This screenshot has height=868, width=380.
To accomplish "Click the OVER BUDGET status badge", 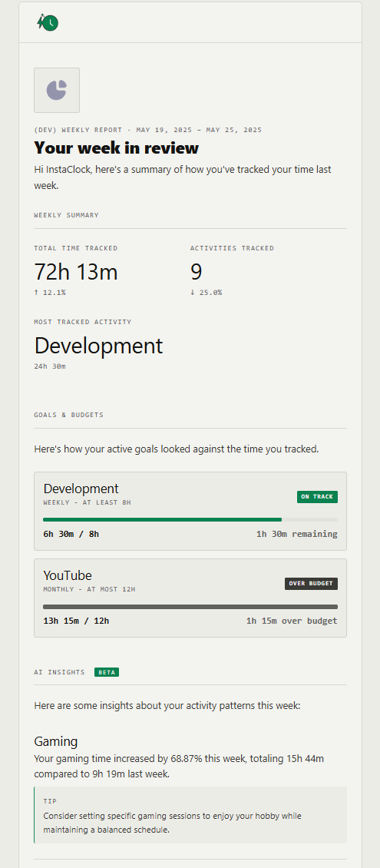I will (x=311, y=584).
